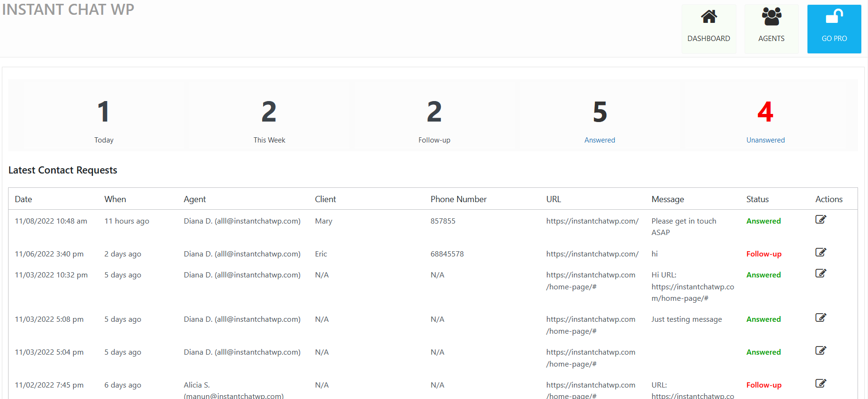The width and height of the screenshot is (868, 399).
Task: Click the Agent column header
Action: 195,199
